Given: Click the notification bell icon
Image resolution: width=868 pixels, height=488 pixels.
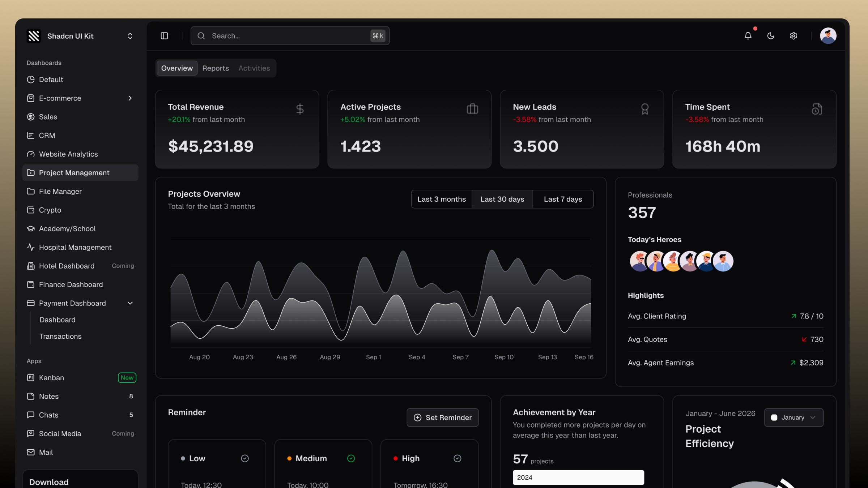Looking at the screenshot, I should (748, 35).
